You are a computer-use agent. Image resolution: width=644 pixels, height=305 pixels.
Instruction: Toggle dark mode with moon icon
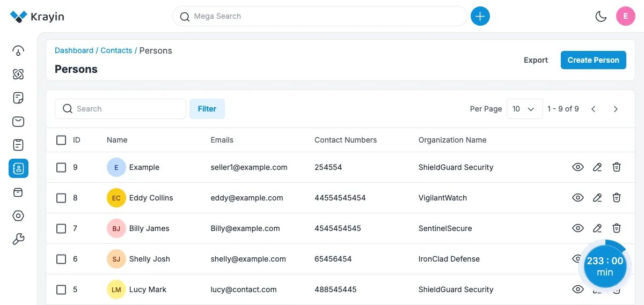coord(601,17)
